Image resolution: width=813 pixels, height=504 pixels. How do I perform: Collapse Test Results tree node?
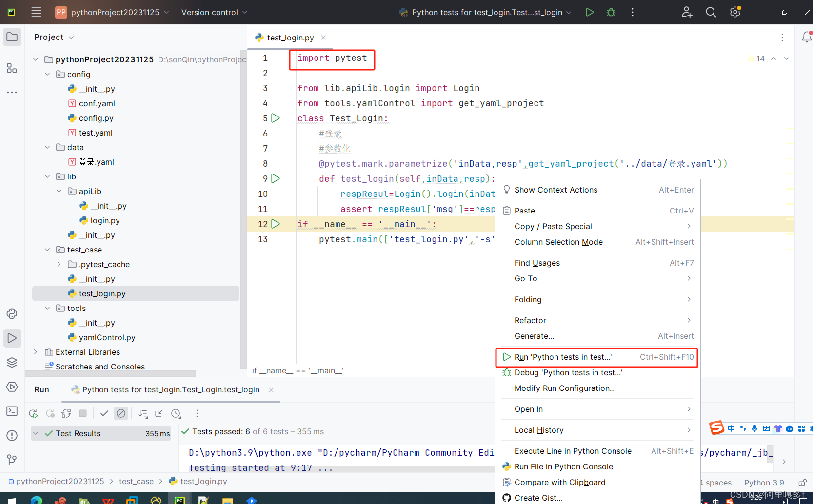tap(36, 433)
